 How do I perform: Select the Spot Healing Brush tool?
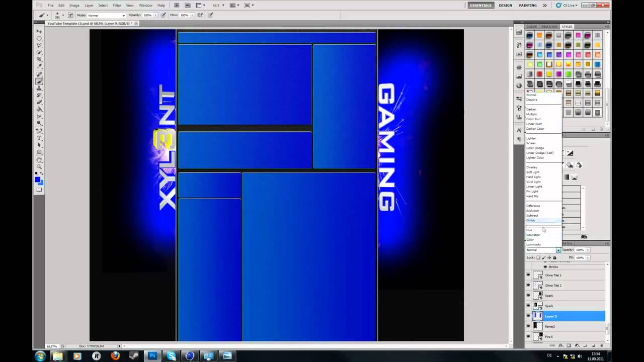[39, 74]
